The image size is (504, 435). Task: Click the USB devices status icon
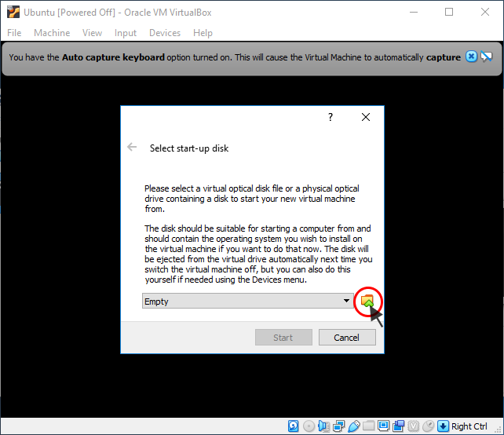(353, 426)
